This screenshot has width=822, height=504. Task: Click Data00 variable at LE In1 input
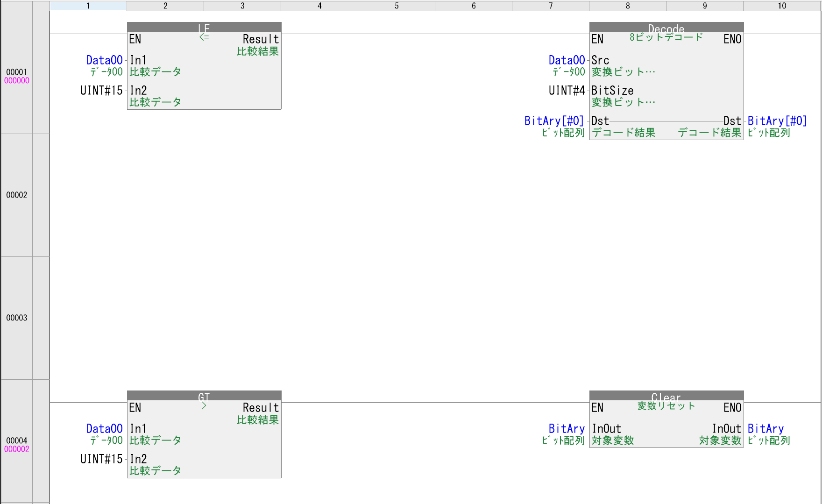click(x=105, y=60)
